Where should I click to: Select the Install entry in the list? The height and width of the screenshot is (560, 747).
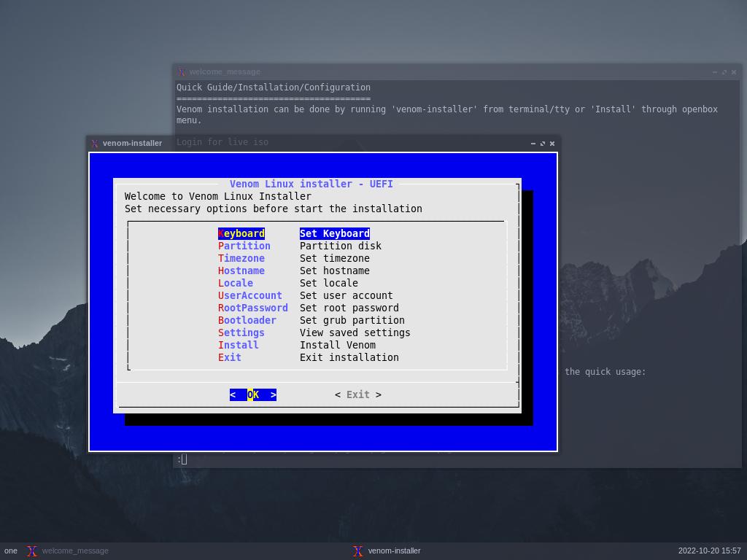pos(239,345)
